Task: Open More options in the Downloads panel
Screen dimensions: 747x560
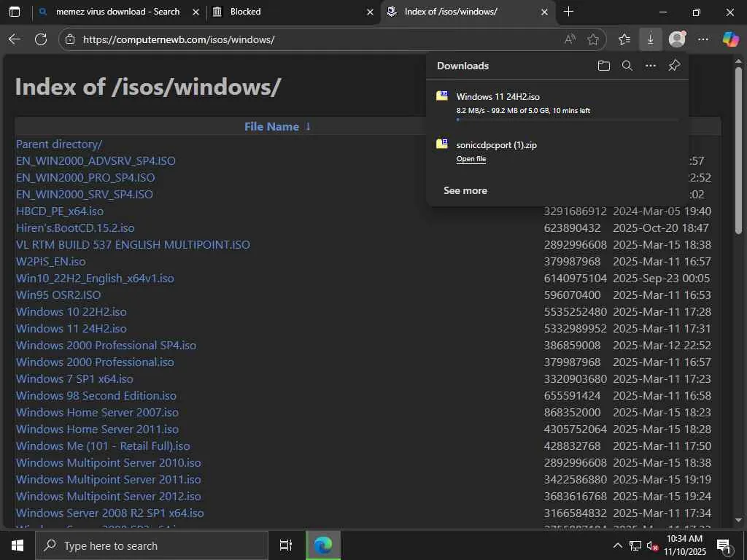Action: (x=650, y=66)
